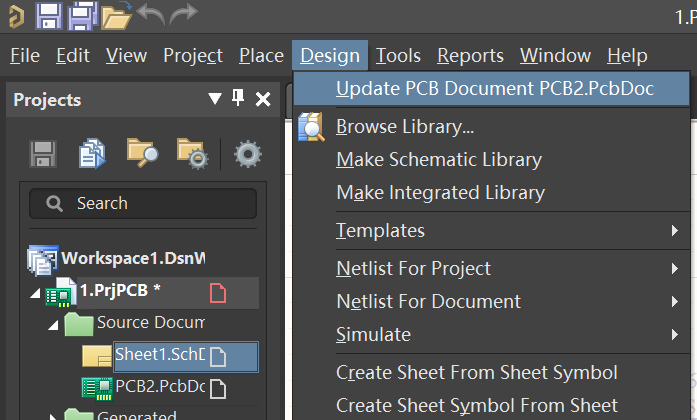Click the compile documents icon in Projects panel

pyautogui.click(x=92, y=152)
